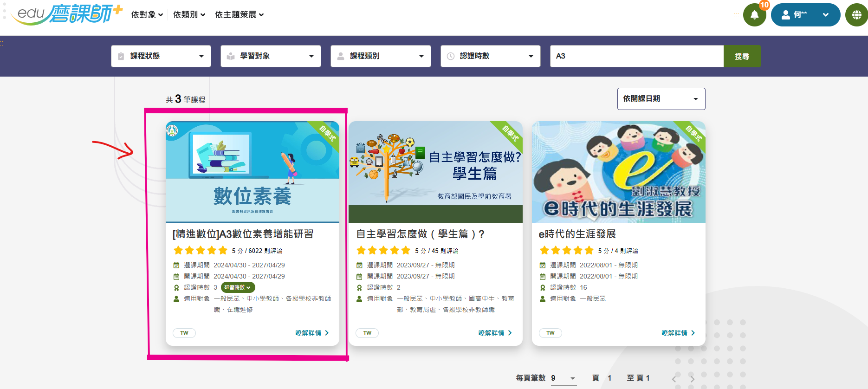This screenshot has width=868, height=389.
Task: Open the 學習對象 filter dropdown
Action: point(271,56)
